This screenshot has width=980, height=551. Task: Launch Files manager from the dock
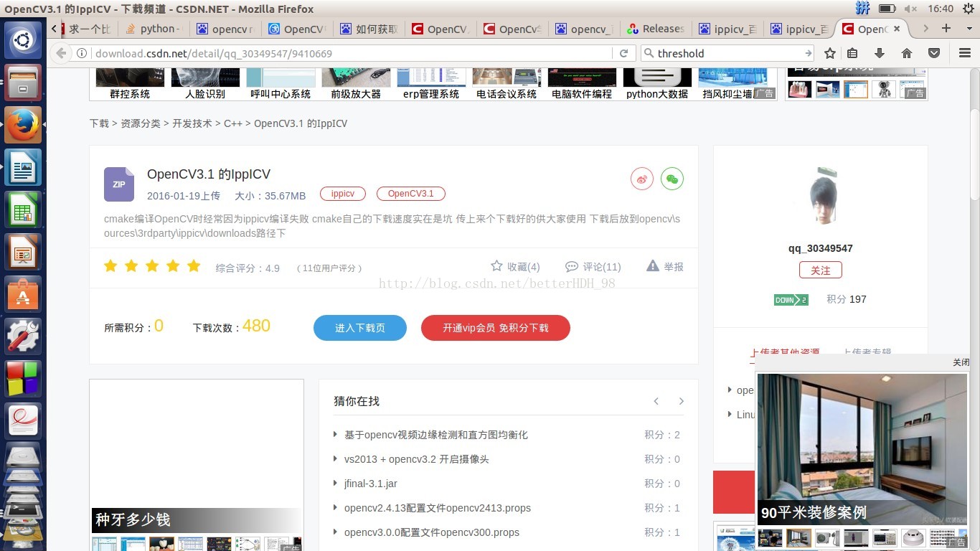(x=23, y=83)
